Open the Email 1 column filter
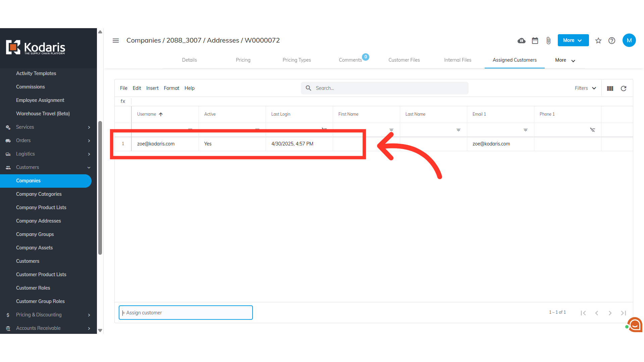Image resolution: width=644 pixels, height=362 pixels. coord(525,130)
